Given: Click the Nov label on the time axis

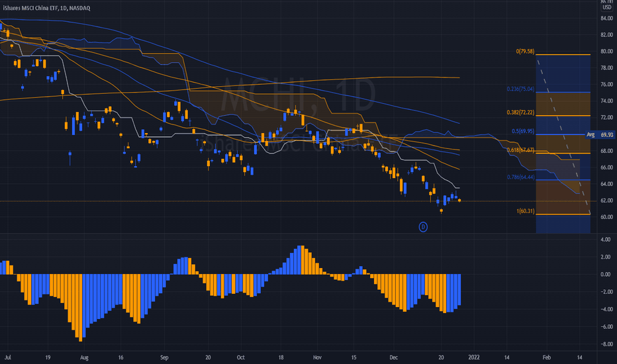Looking at the screenshot, I should click(x=317, y=357).
